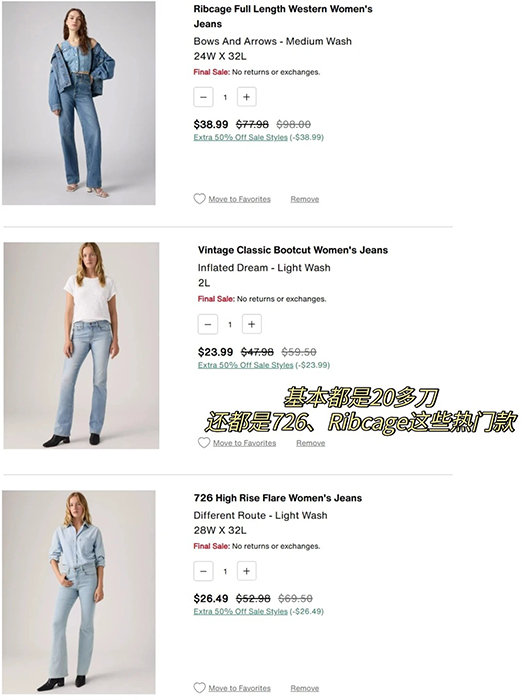This screenshot has height=700, width=525.
Task: Open Extra 50% Off link under $26.49
Action: pyautogui.click(x=241, y=611)
